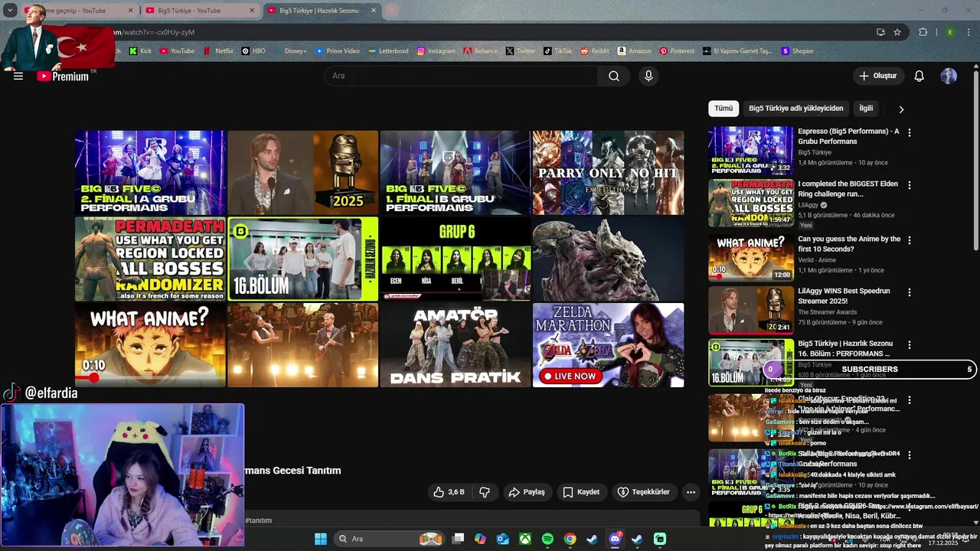The width and height of the screenshot is (980, 551).
Task: Open the HBO bookmark
Action: point(253,51)
